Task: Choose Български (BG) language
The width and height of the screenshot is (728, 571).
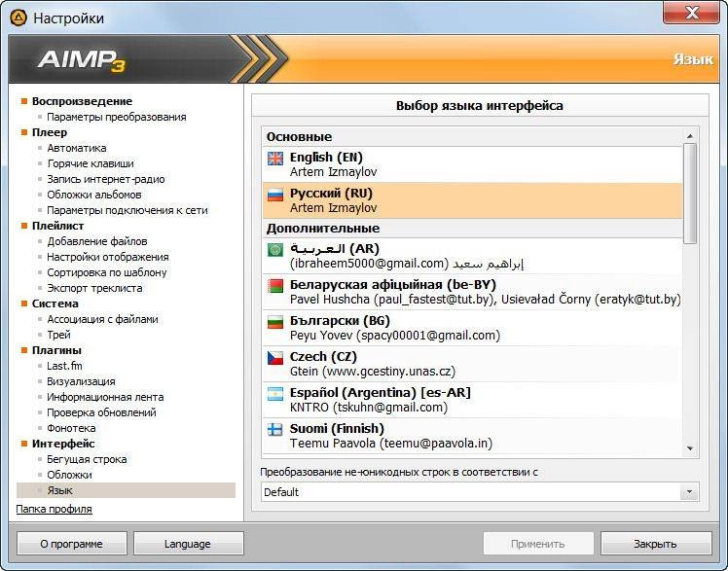Action: point(473,328)
